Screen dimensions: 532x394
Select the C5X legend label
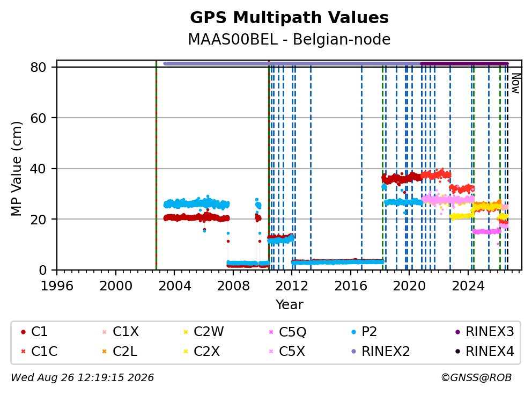click(x=292, y=351)
